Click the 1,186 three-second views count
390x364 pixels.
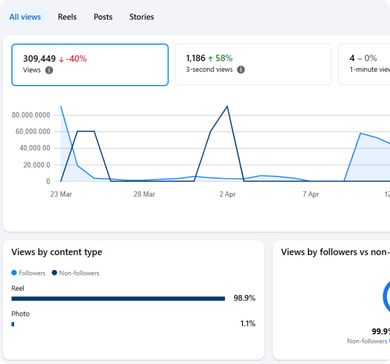[196, 58]
